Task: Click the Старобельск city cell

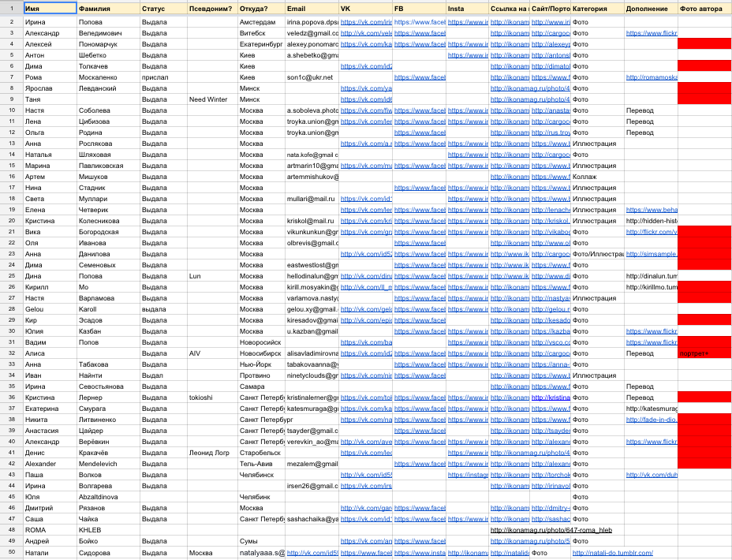Action: click(261, 453)
